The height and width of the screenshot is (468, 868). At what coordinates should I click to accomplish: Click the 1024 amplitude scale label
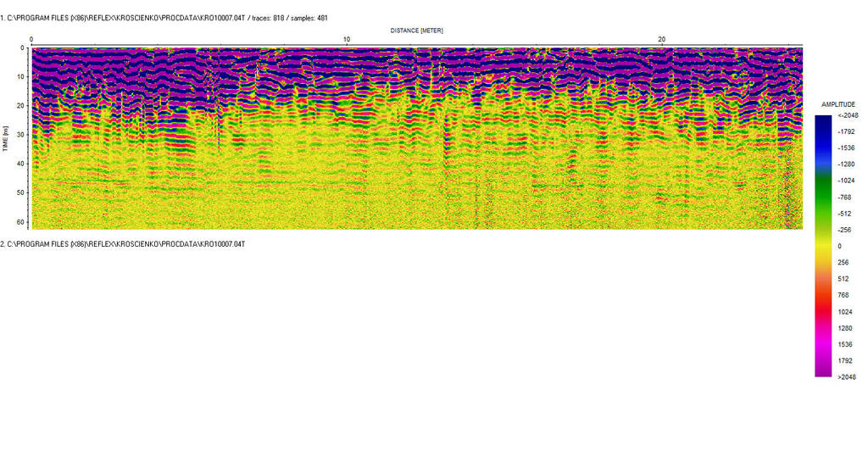[x=847, y=312]
